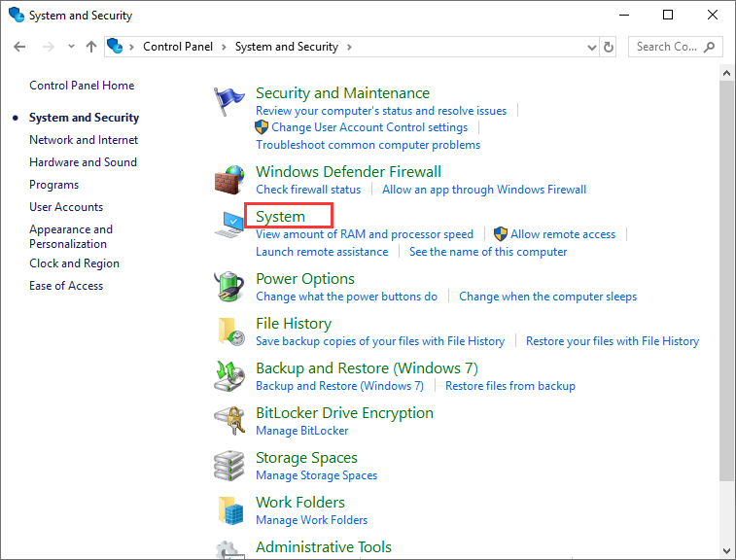This screenshot has height=560, width=736.
Task: Go back with the back arrow
Action: click(19, 47)
